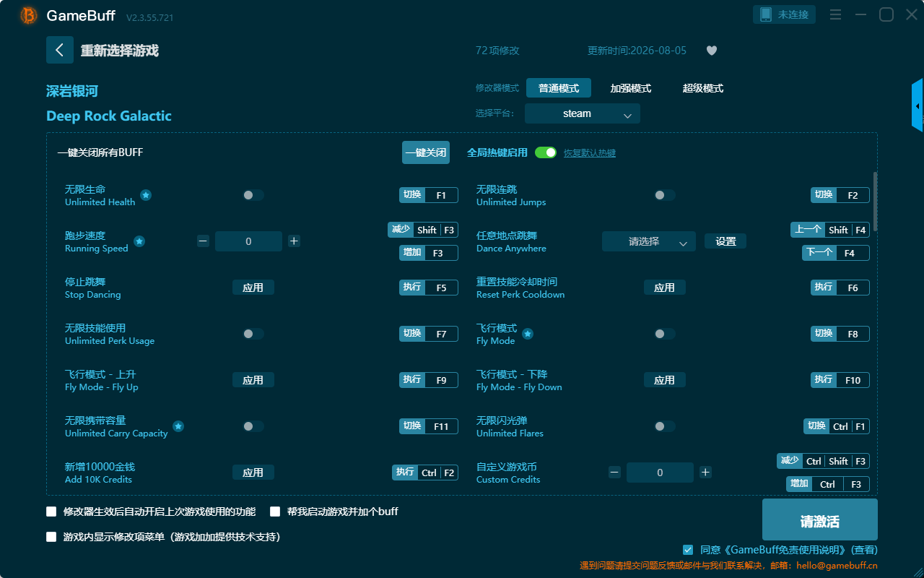The image size is (924, 578).
Task: Toggle Unlimited Health switch
Action: tap(253, 195)
